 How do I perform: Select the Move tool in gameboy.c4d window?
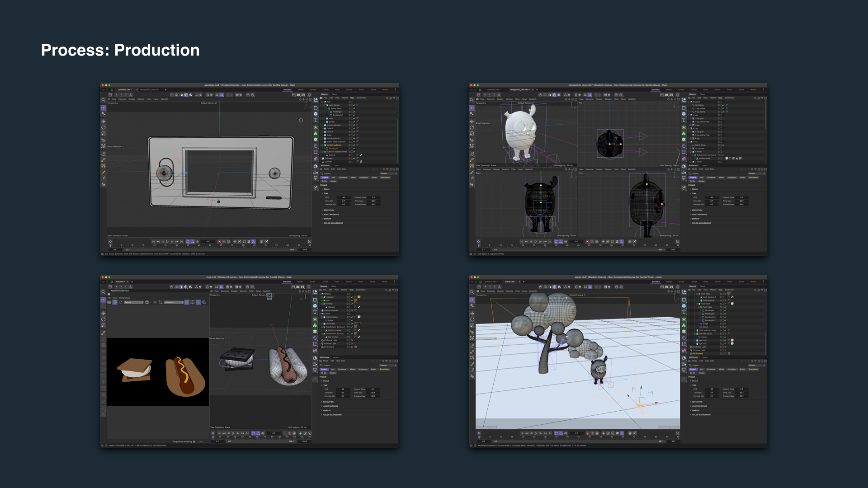tap(104, 122)
